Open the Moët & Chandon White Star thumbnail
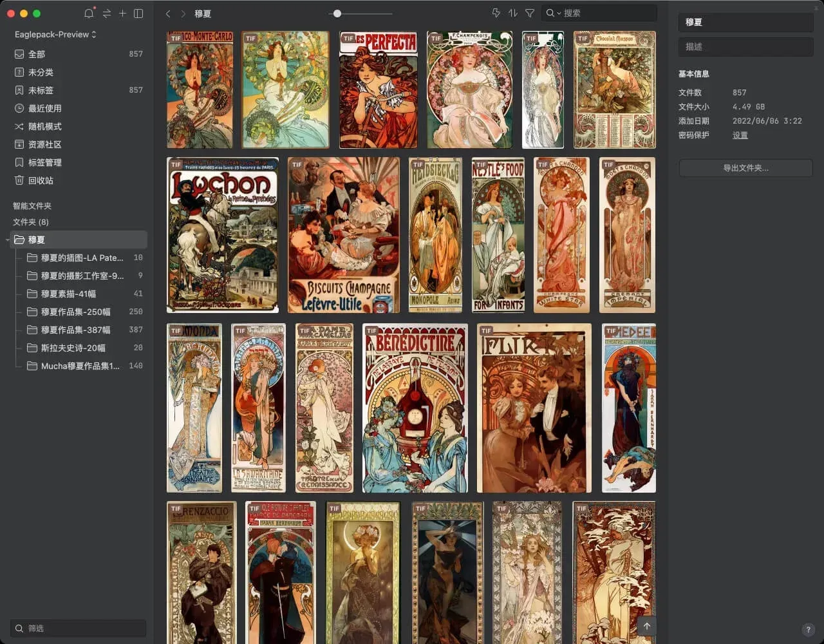This screenshot has width=824, height=644. pos(562,235)
